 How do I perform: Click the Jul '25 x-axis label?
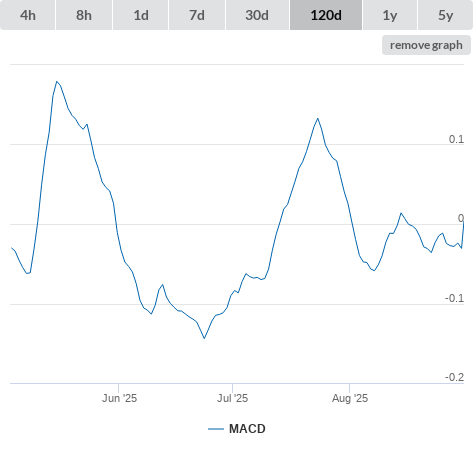pyautogui.click(x=233, y=398)
